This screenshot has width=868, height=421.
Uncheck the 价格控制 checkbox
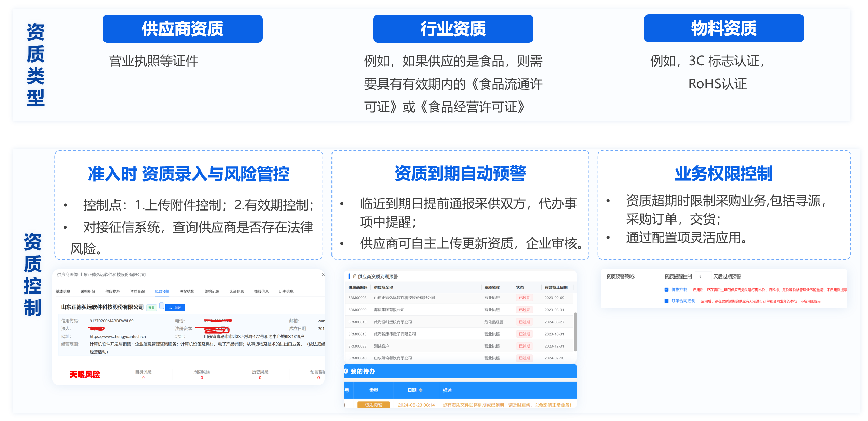point(666,290)
